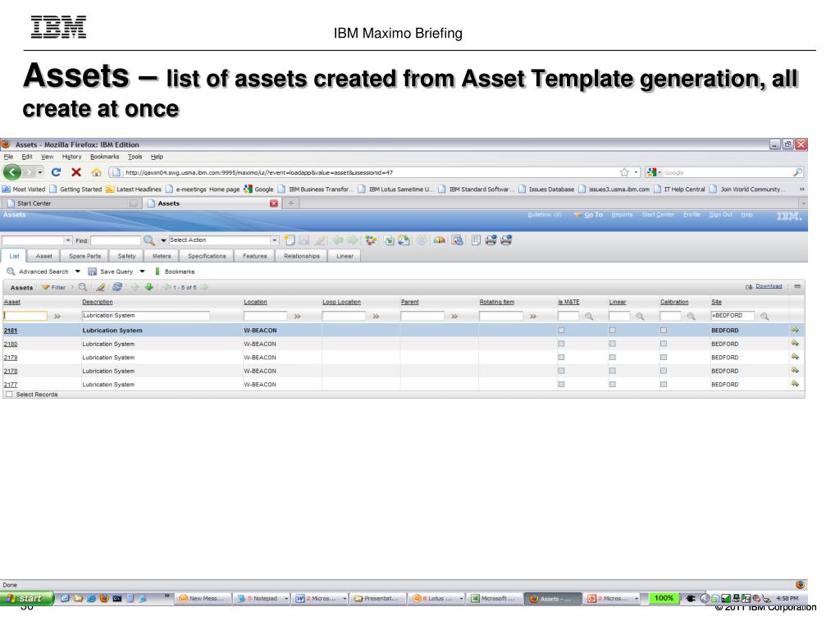This screenshot has height=630, width=840.
Task: Click the Description filter field with Lubrication System
Action: [x=145, y=316]
